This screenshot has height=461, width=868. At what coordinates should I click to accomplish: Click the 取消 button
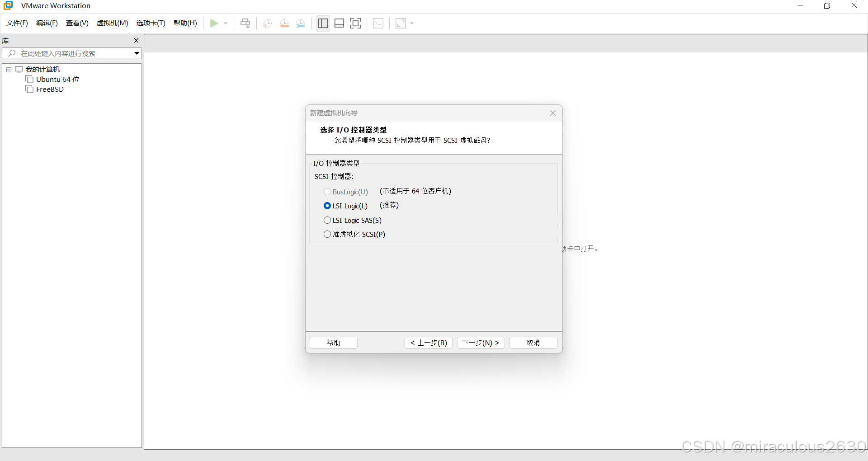coord(533,343)
